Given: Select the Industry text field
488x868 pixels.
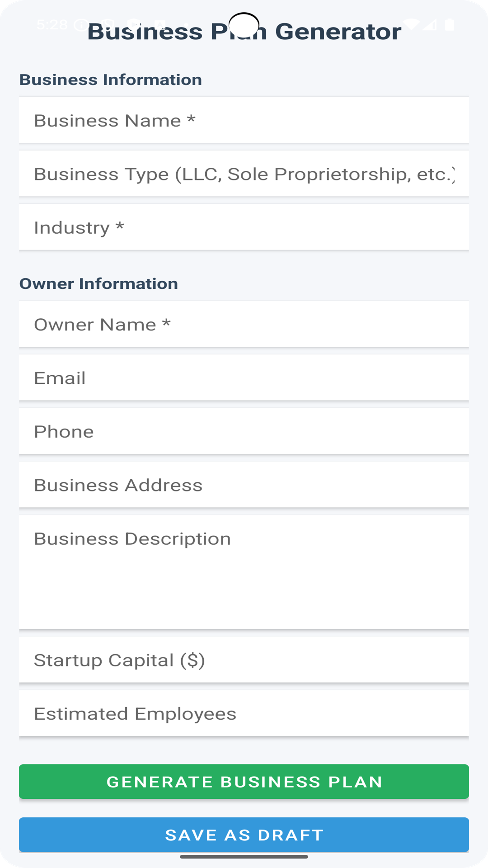Looking at the screenshot, I should (244, 227).
